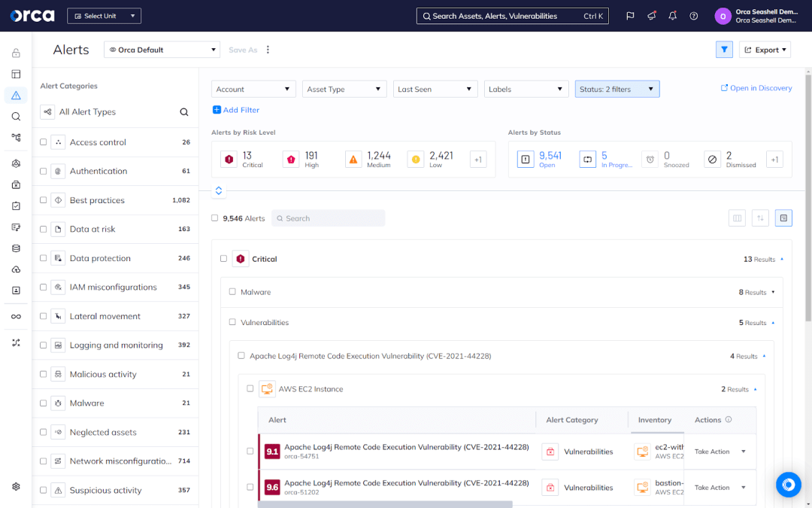Open the clipboard checkmark icon in the sidebar
Screen dimensions: 812x508
(x=16, y=205)
